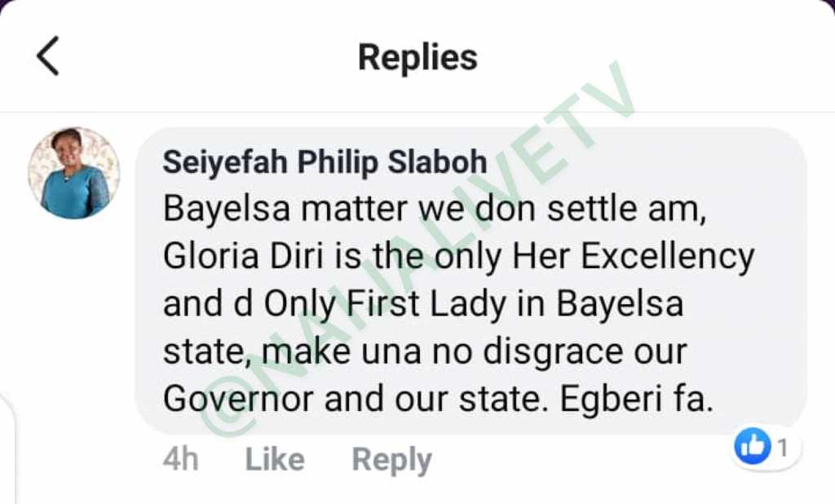Open the blue thumbs-up reaction icon

pos(753,445)
